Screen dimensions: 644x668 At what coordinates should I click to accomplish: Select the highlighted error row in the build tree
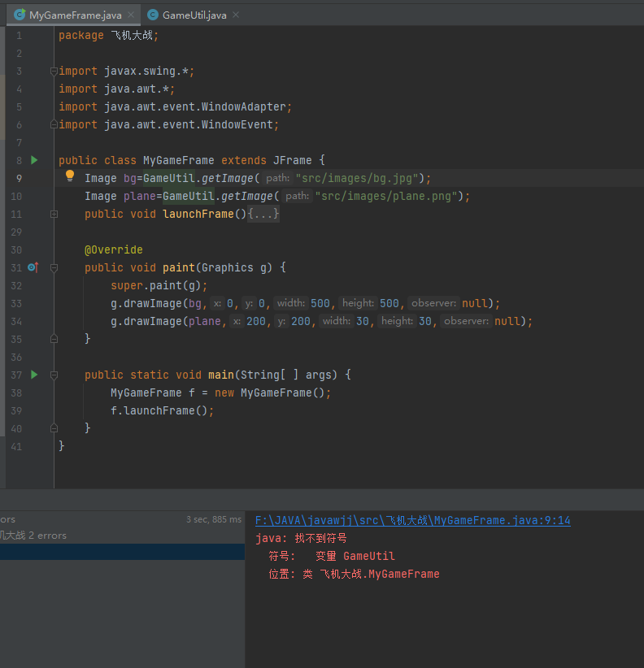click(x=122, y=552)
